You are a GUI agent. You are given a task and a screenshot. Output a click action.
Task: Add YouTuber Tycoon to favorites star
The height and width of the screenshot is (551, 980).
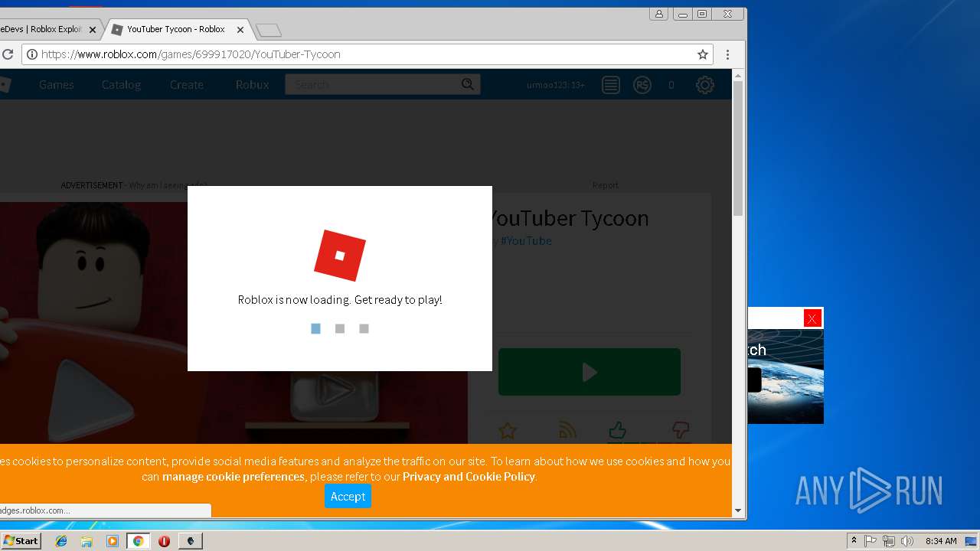click(507, 431)
